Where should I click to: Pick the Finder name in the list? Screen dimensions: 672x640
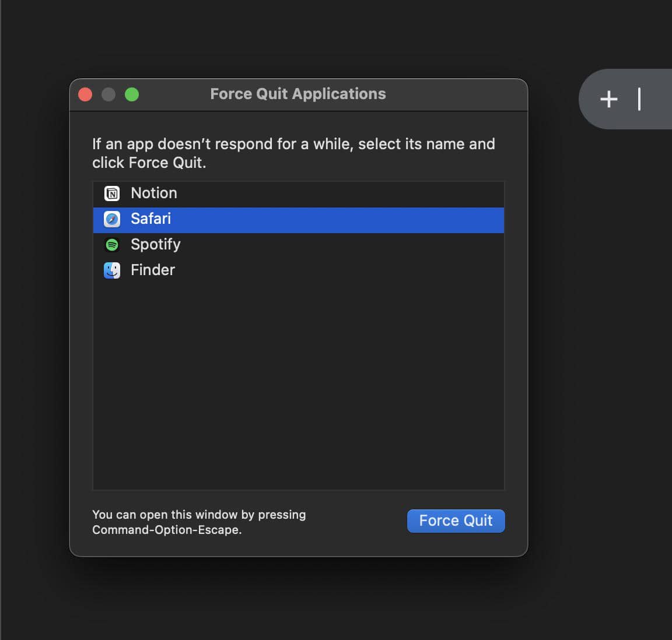(x=152, y=270)
